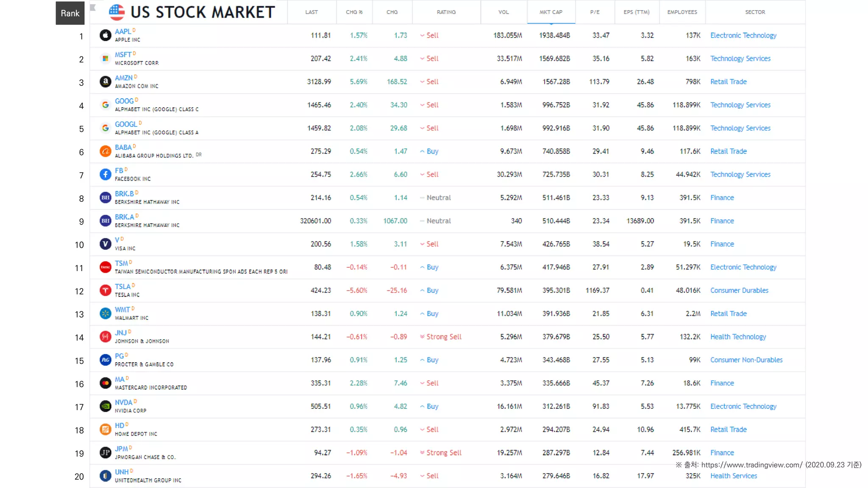Click the tradingview.com source URL
Screen dimensions: 868x488
[751, 465]
